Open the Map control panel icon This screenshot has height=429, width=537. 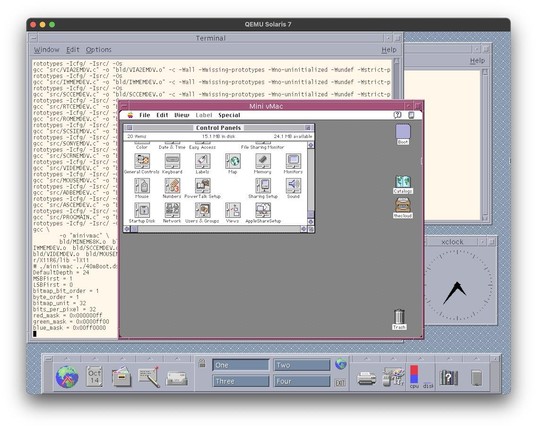pyautogui.click(x=233, y=161)
